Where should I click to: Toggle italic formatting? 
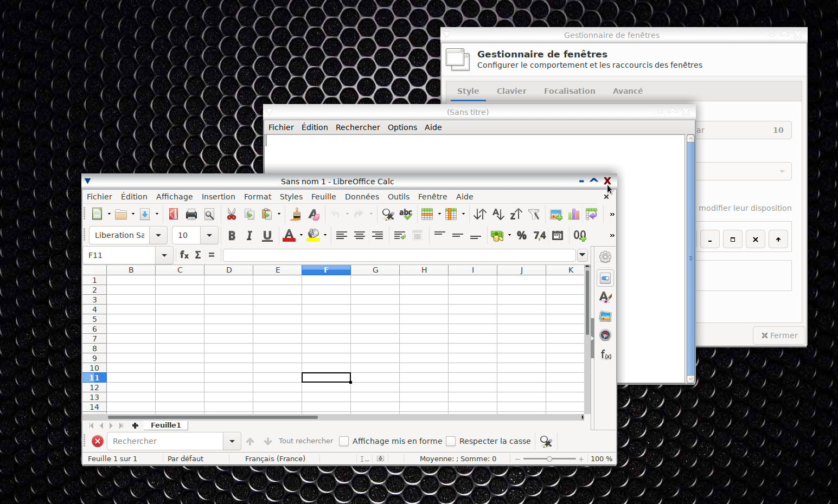tap(250, 235)
